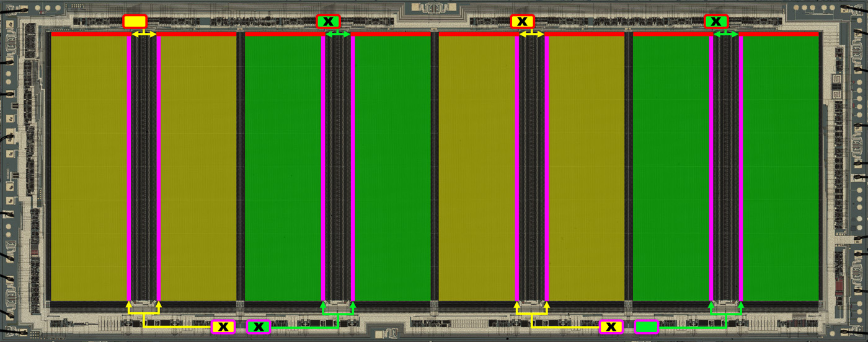Select the rightmost yellow X box with magenta border
The height and width of the screenshot is (342, 868).
tap(611, 327)
